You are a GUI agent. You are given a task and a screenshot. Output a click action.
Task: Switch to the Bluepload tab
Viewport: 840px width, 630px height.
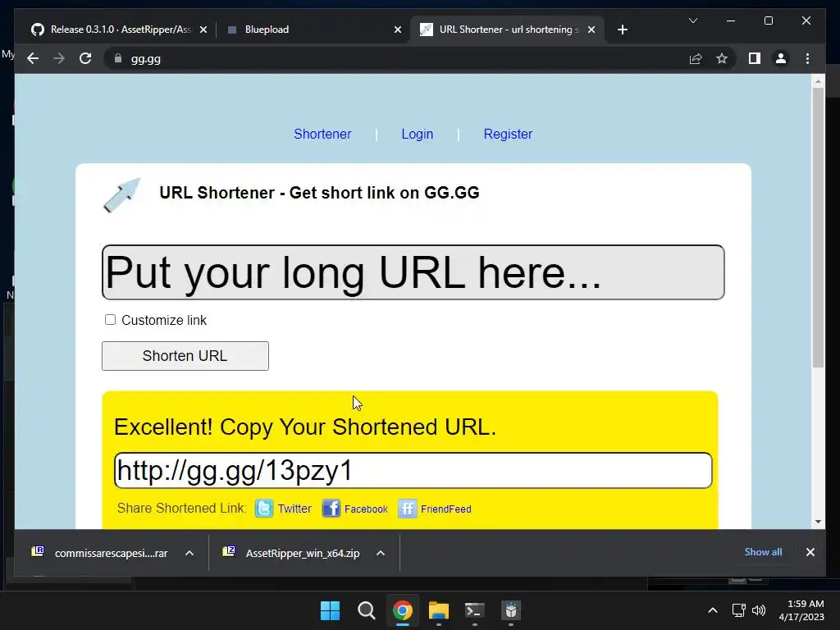click(x=313, y=30)
